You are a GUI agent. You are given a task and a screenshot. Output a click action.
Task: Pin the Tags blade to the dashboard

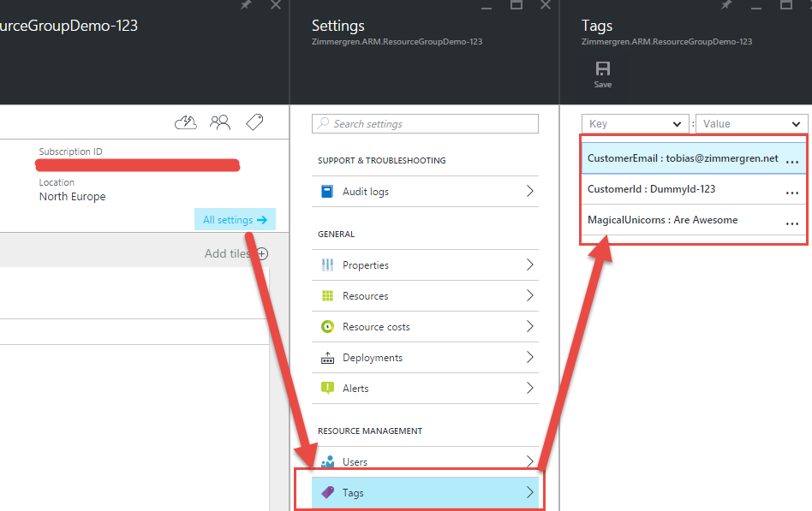tap(725, 7)
